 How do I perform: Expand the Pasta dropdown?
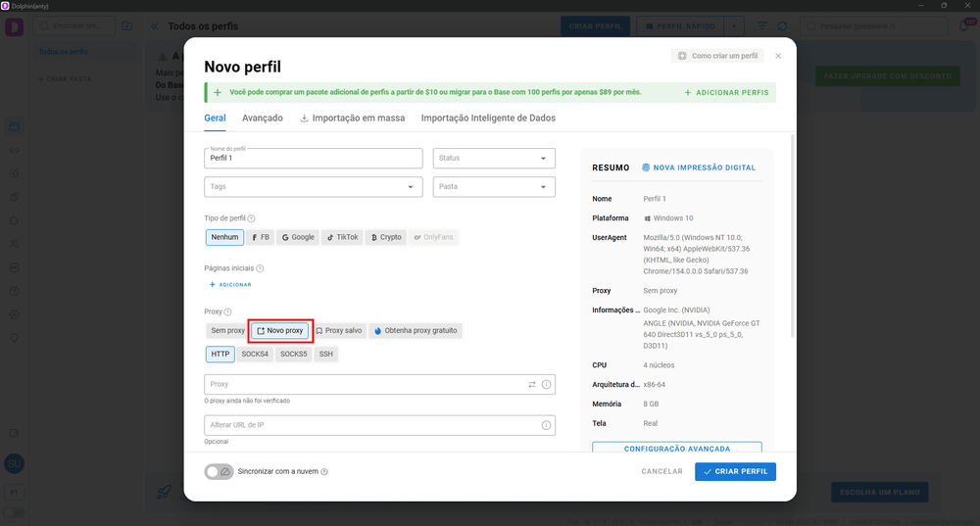click(494, 187)
